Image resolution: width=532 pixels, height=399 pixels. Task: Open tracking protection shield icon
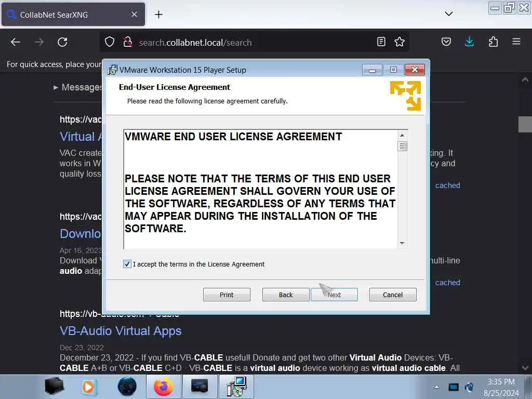pyautogui.click(x=109, y=42)
